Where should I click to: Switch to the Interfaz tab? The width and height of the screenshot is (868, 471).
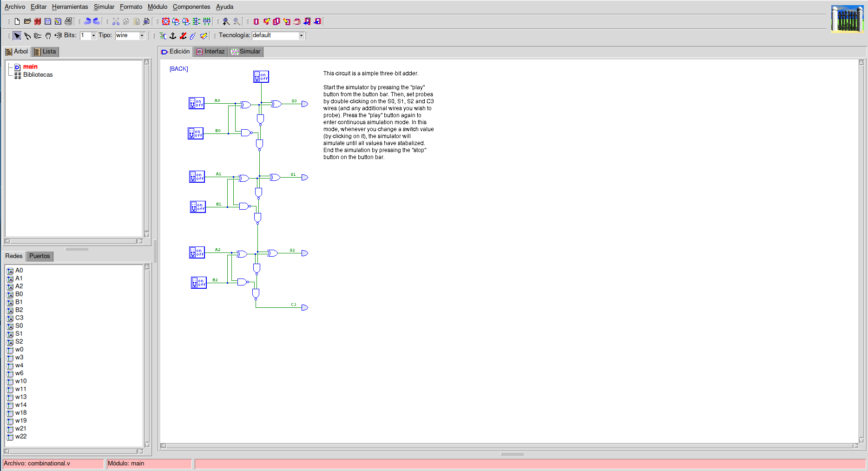pos(210,52)
